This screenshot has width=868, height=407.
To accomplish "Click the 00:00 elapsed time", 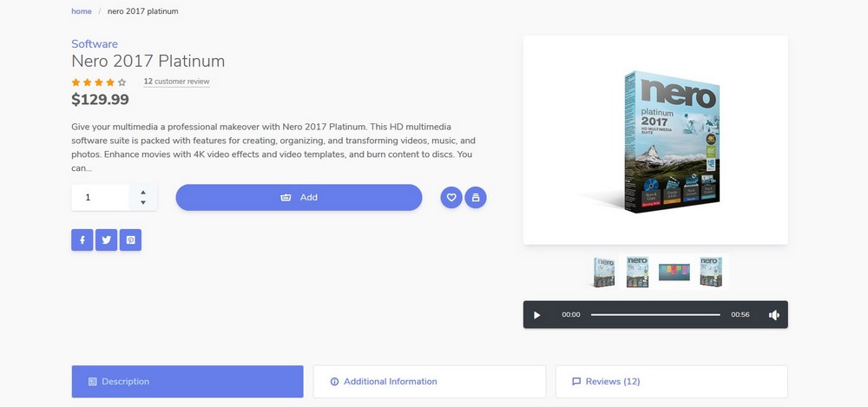I will [571, 314].
